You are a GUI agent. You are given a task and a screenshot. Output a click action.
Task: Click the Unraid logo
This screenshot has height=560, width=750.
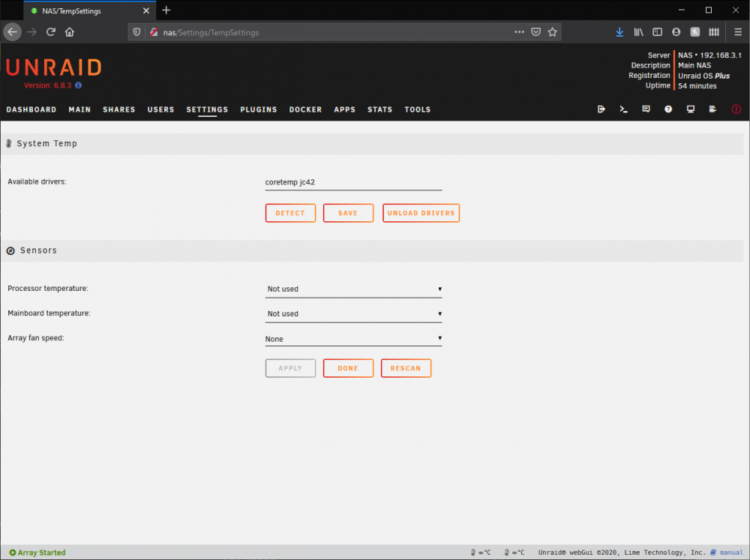click(x=53, y=67)
